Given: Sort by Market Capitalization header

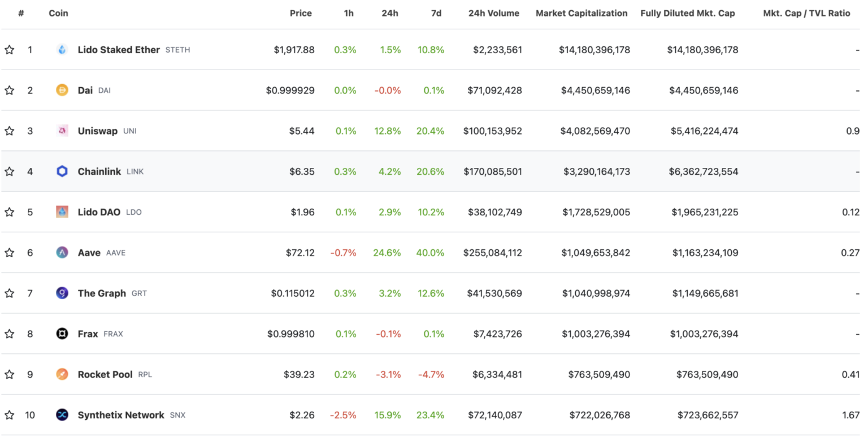Looking at the screenshot, I should pyautogui.click(x=581, y=13).
